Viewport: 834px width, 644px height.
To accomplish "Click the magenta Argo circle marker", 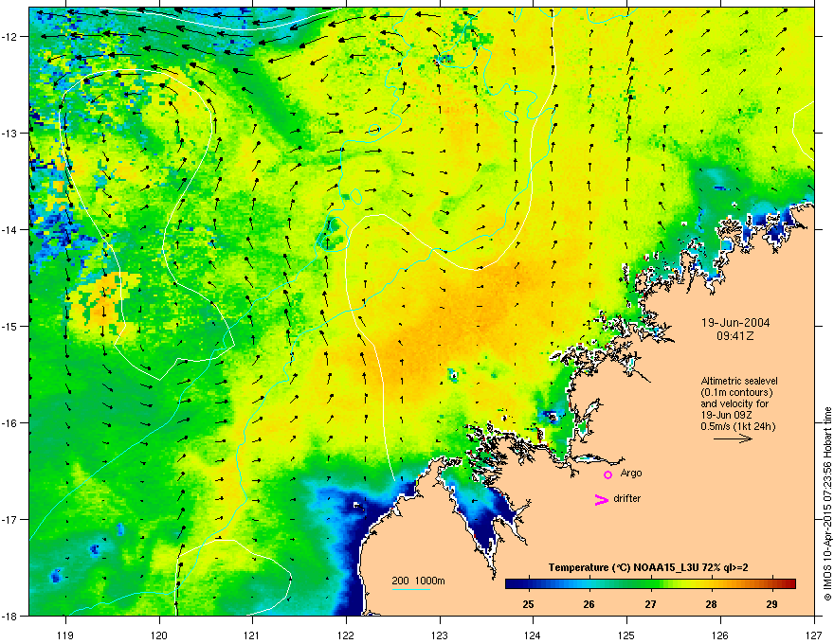I will tap(607, 474).
